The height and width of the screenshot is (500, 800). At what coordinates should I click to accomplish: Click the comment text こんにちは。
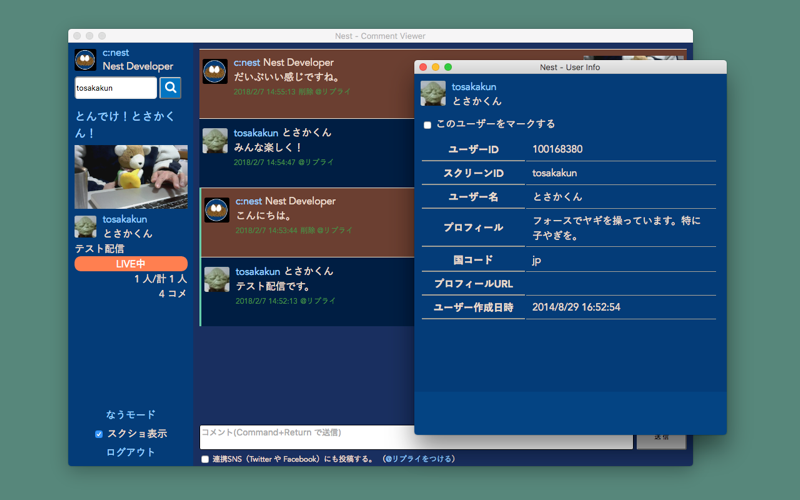point(264,215)
